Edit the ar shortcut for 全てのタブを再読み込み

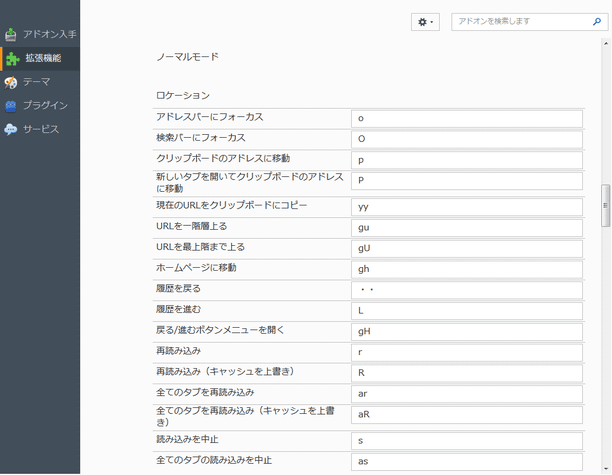click(x=467, y=394)
